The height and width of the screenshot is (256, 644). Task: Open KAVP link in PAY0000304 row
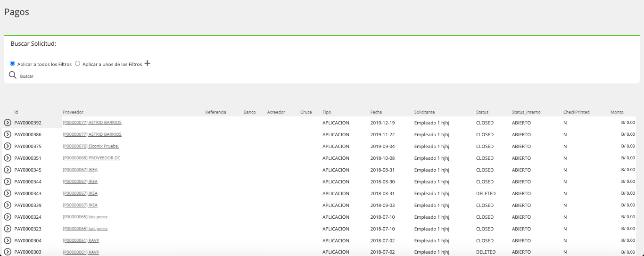(81, 240)
